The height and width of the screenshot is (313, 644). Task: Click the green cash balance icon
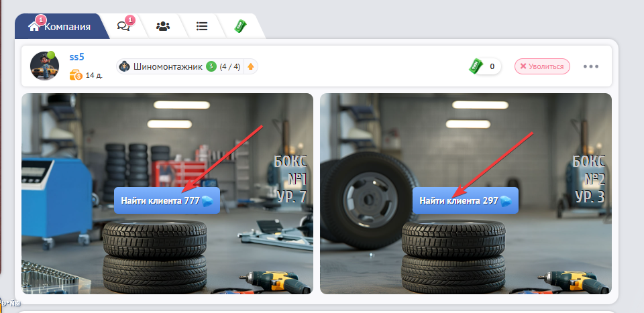click(x=476, y=66)
